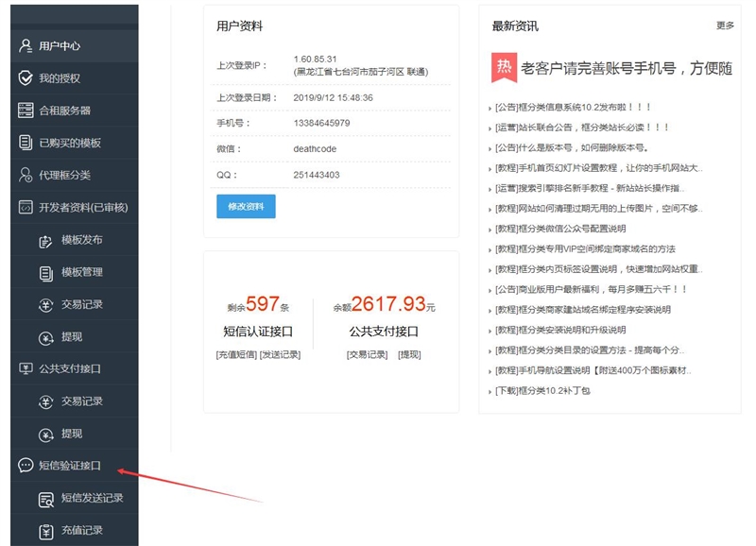Open 开发者资料(已审核) in the sidebar

pos(82,207)
